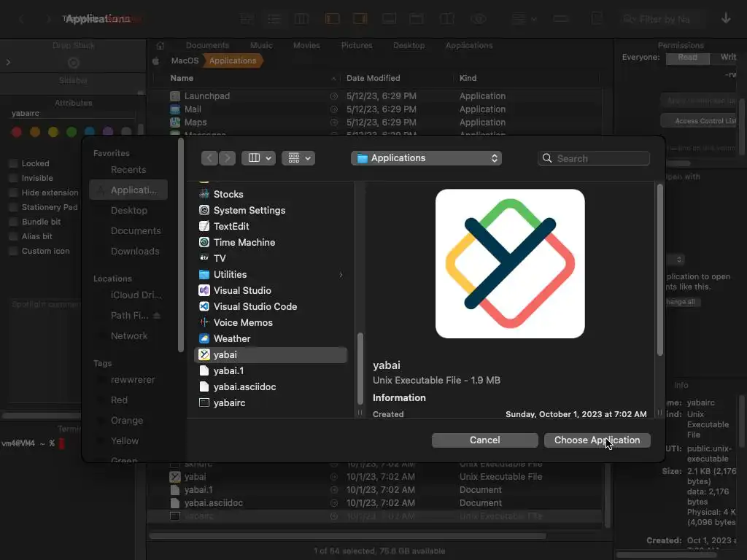
Task: Toggle the Invisible attribute checkbox
Action: (13, 178)
